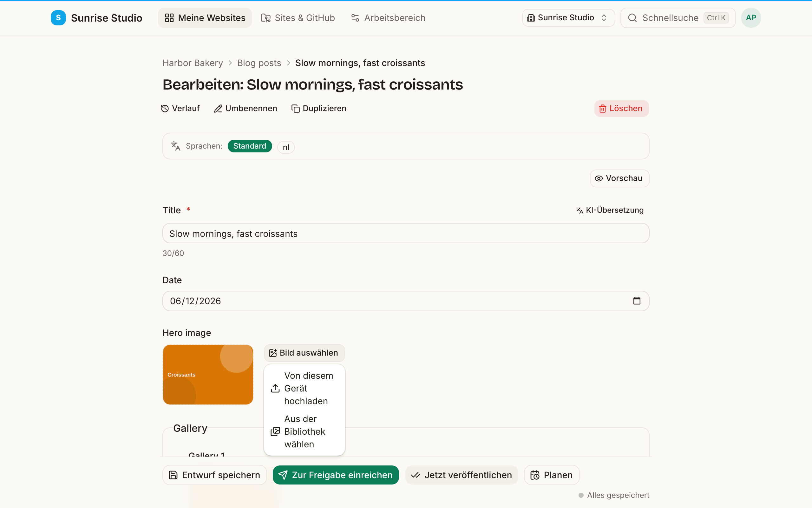812x508 pixels.
Task: Click Umbenennen to rename the post
Action: click(246, 108)
